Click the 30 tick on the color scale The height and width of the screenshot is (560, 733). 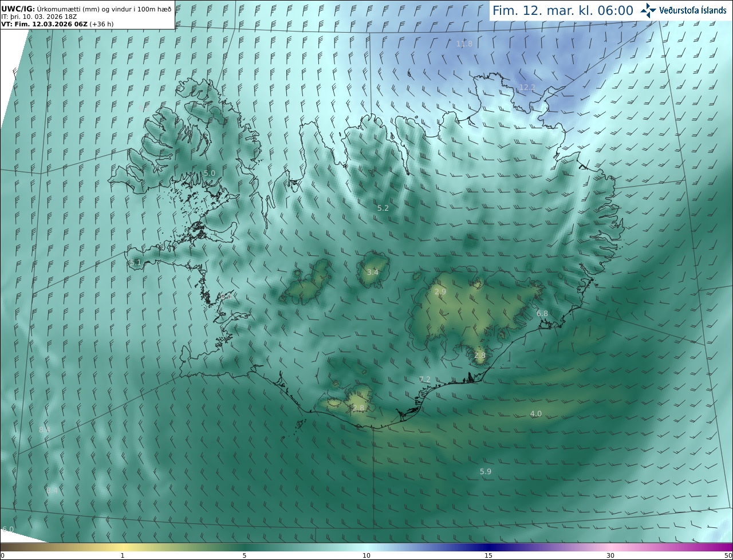pos(610,556)
